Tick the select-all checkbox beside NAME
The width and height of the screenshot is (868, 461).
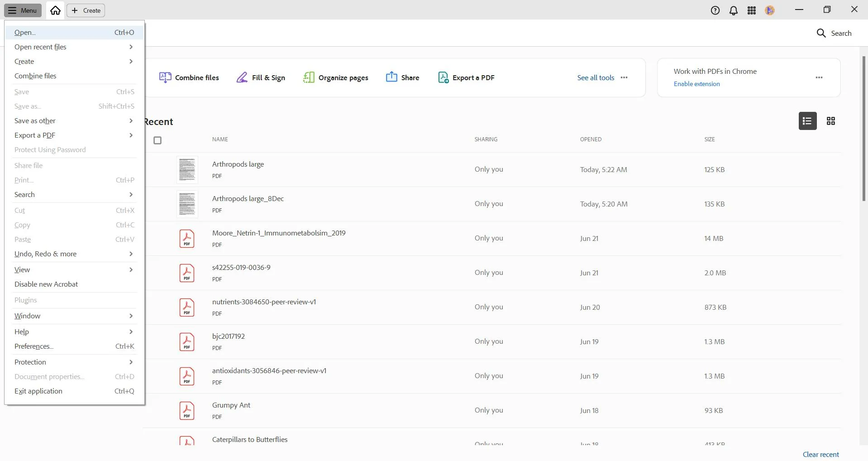pos(157,140)
